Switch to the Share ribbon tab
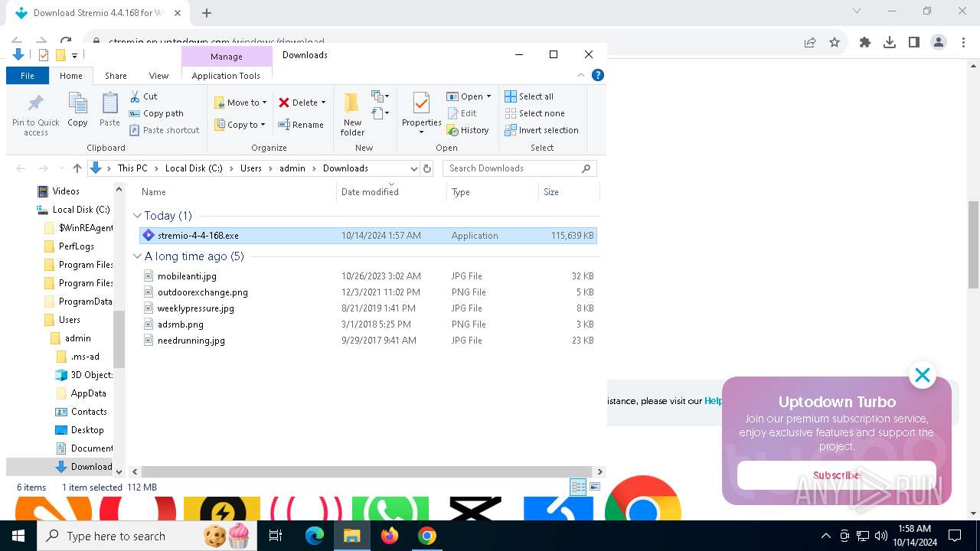The height and width of the screenshot is (551, 980). tap(116, 76)
